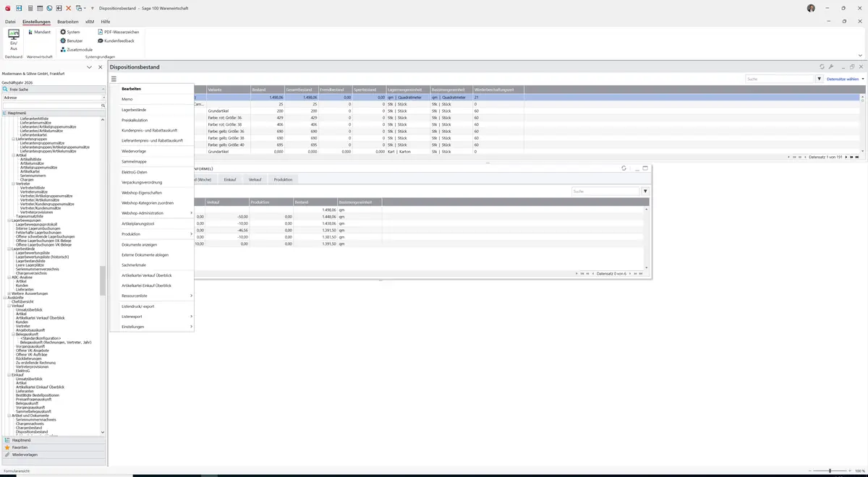Click the filter funnel beside the upper Suche field
The height and width of the screenshot is (477, 868).
(x=820, y=79)
